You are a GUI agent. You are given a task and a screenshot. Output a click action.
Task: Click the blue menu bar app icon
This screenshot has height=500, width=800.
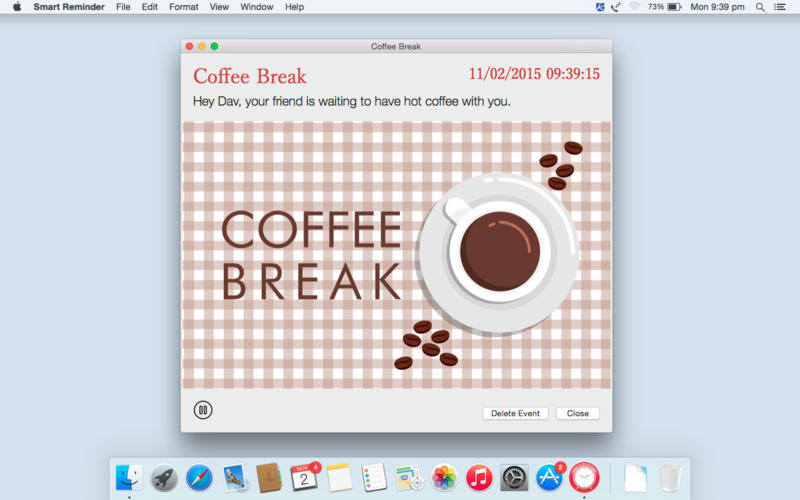(600, 7)
